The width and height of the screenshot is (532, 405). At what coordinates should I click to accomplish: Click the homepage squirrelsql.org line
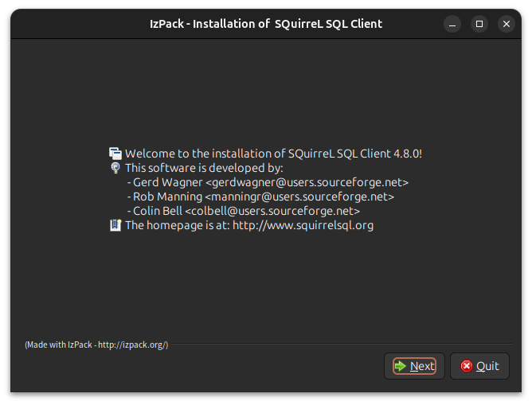249,225
